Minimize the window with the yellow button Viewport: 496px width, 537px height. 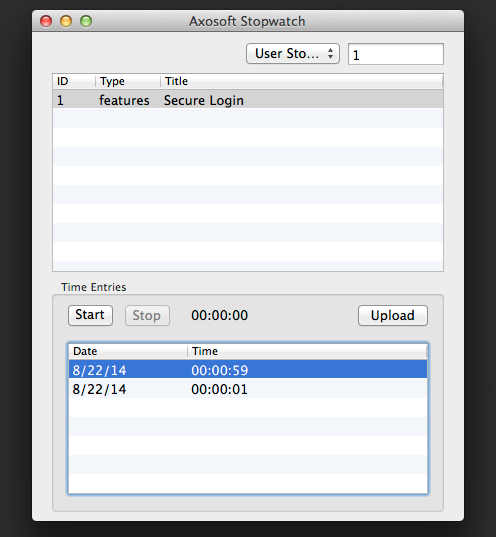coord(66,21)
